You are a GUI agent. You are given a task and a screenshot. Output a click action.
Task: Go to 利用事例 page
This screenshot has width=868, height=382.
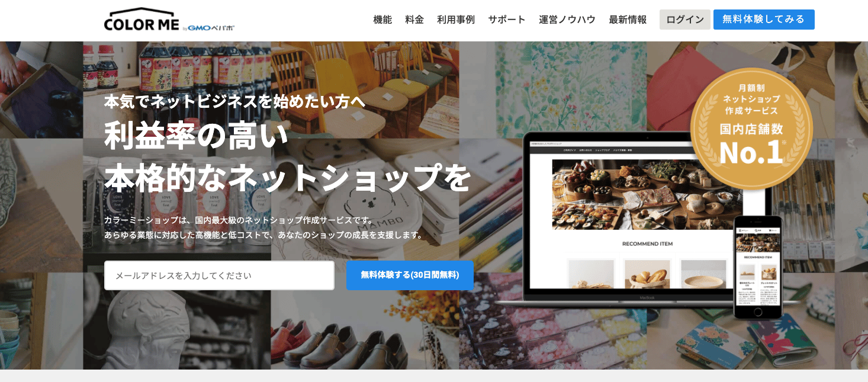456,20
